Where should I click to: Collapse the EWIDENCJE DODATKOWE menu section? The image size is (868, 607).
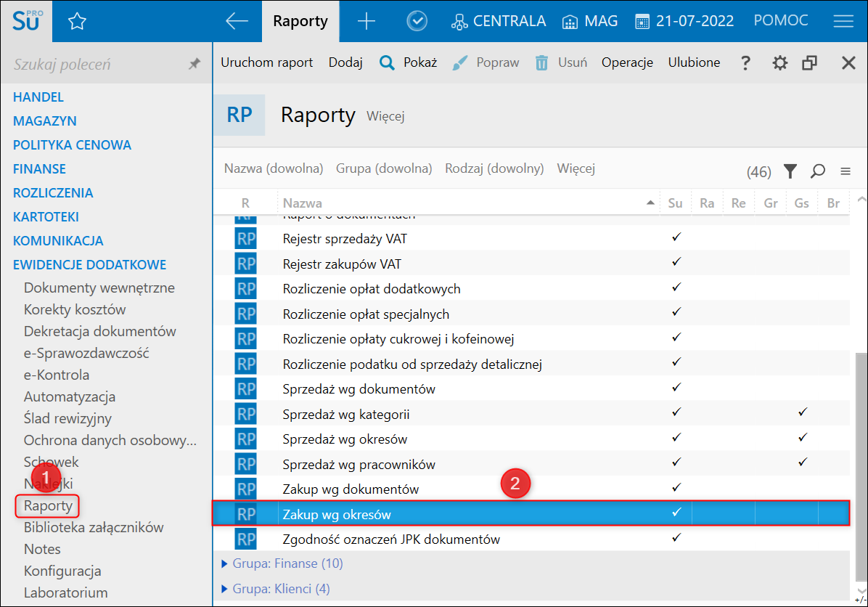coord(89,265)
